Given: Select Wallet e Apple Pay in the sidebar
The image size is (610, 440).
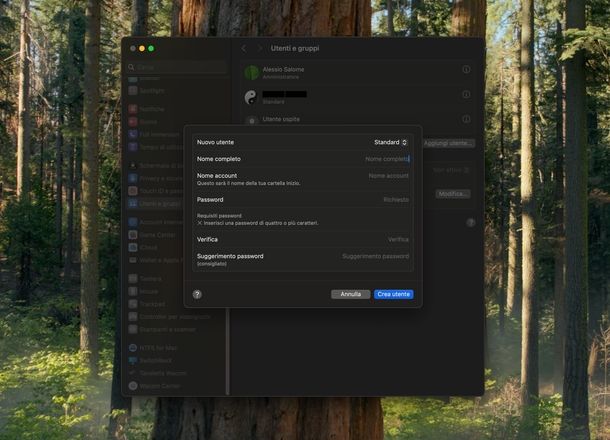Looking at the screenshot, I should point(156,260).
